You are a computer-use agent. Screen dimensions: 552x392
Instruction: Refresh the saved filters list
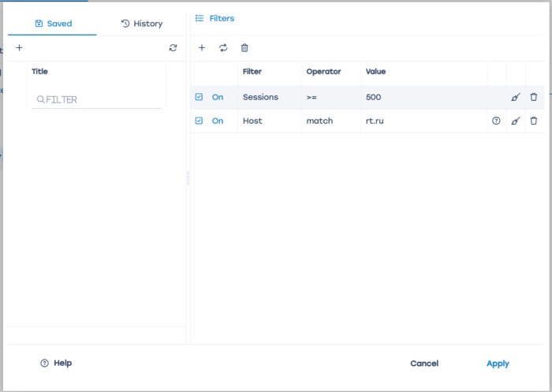[x=173, y=48]
